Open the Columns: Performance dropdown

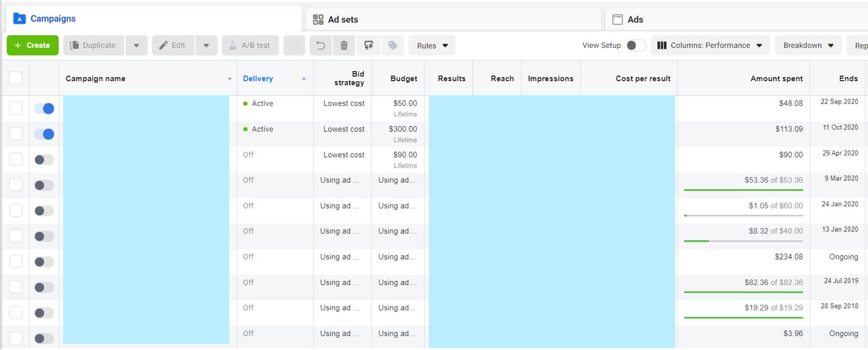click(710, 45)
